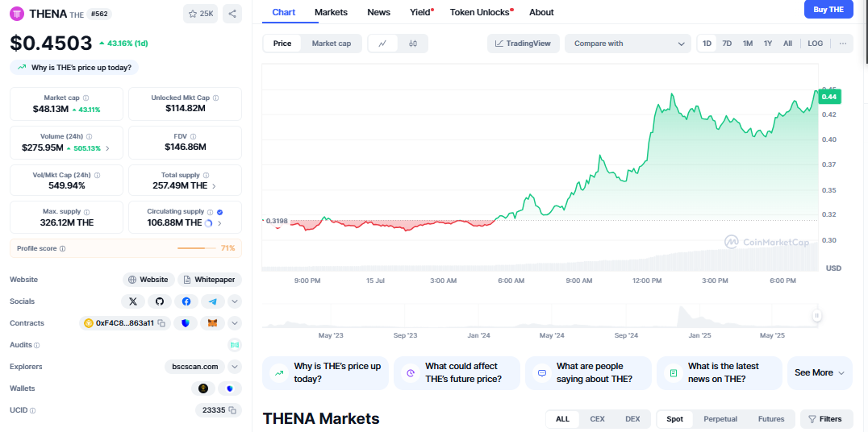The height and width of the screenshot is (432, 868).
Task: Click the Audits info icon
Action: click(x=36, y=345)
